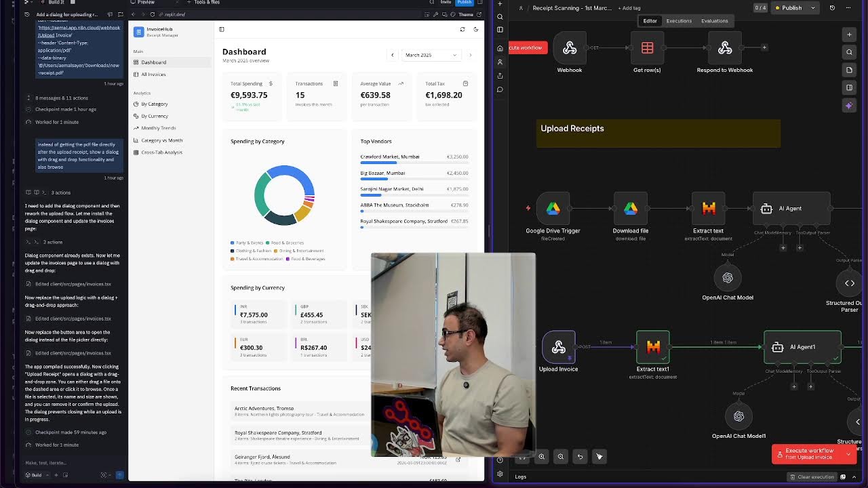Open the Download file node
The width and height of the screenshot is (868, 488).
click(631, 209)
